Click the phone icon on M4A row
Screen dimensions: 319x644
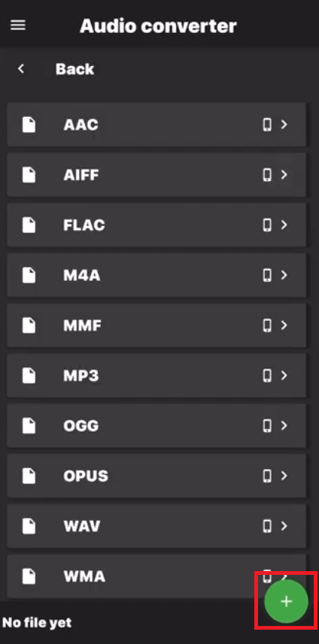point(267,275)
